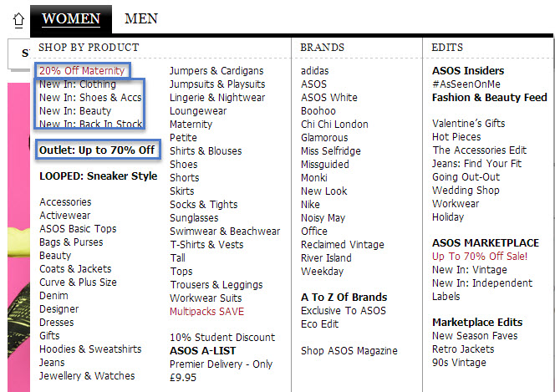Open the #AsSeenOnMe link
555x392 pixels.
point(466,84)
